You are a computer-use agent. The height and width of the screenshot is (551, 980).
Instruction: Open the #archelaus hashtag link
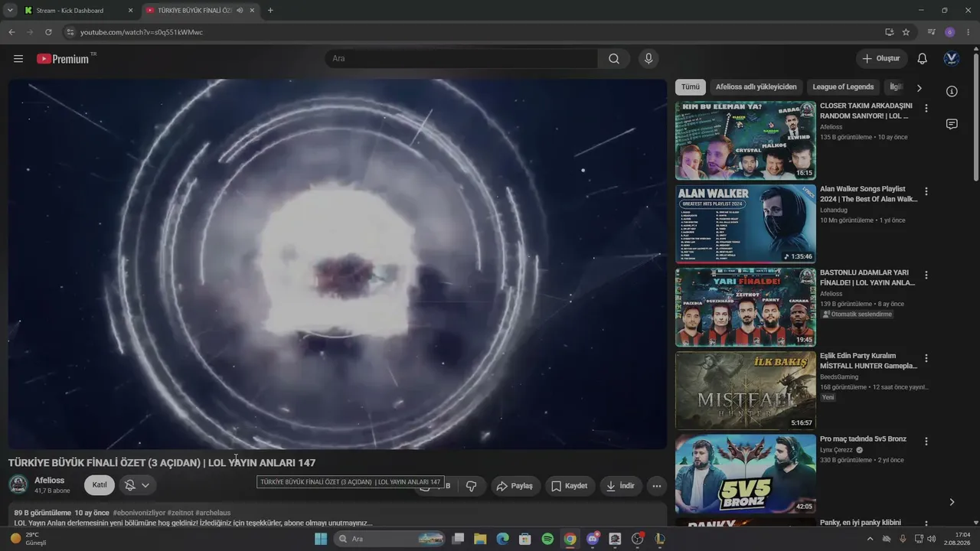click(213, 513)
